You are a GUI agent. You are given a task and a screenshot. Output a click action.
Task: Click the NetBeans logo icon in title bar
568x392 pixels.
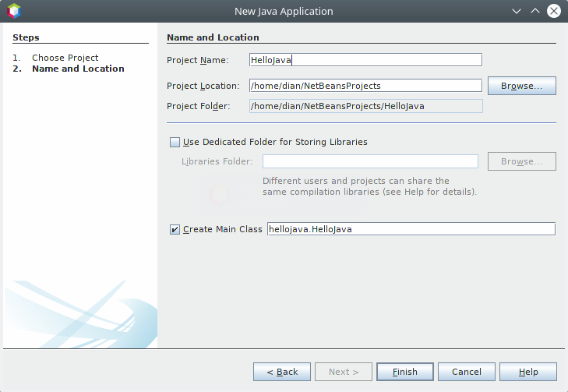click(14, 11)
